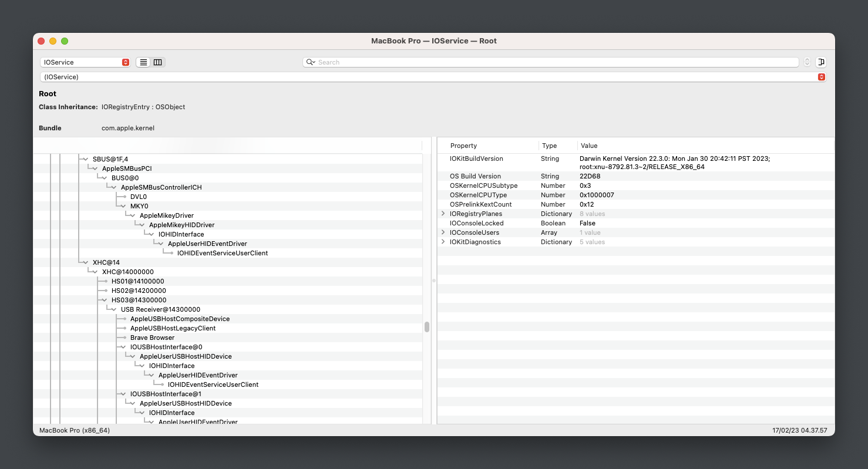Expand the IOConsoleUsers array

(x=443, y=232)
